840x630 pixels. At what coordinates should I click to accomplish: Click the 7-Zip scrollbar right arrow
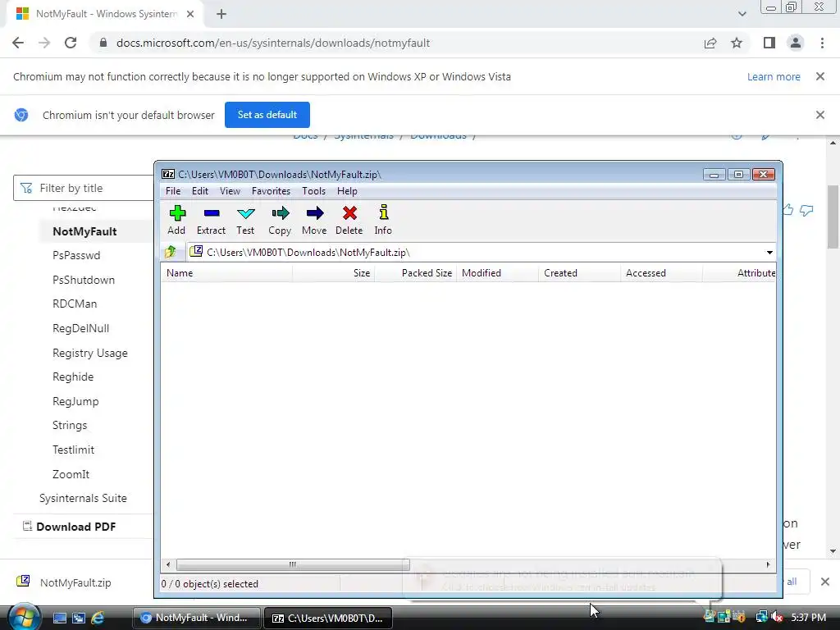point(768,564)
